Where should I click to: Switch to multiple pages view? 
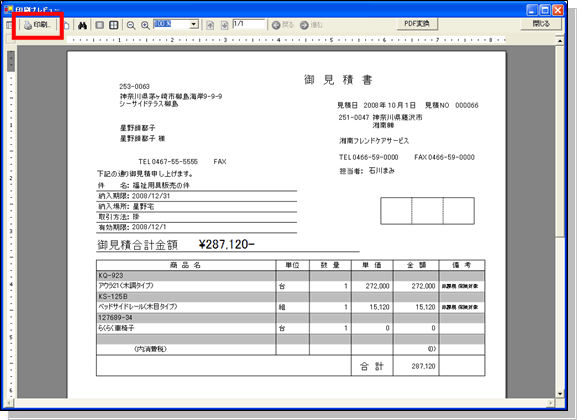[114, 25]
